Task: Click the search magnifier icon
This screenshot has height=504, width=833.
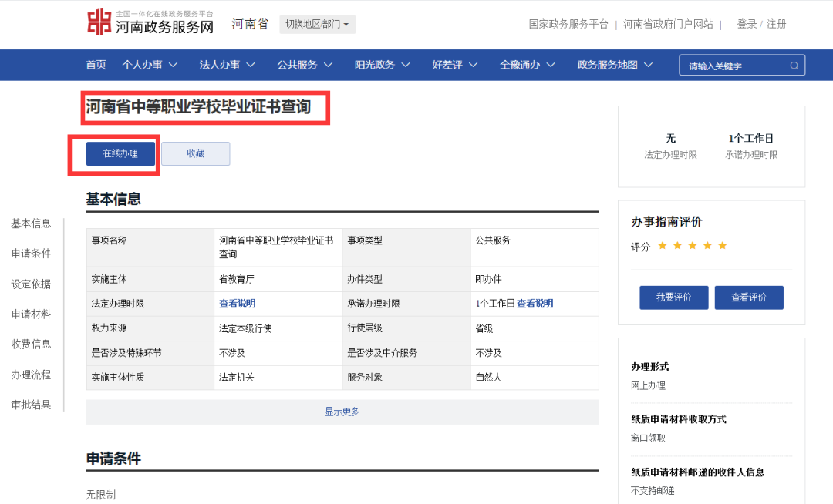Action: coord(794,65)
